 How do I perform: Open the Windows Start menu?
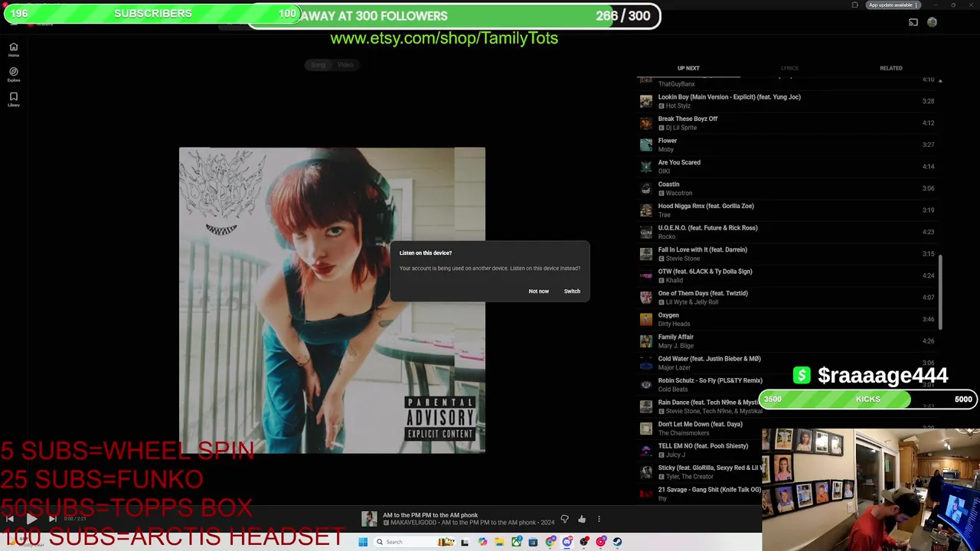click(363, 542)
